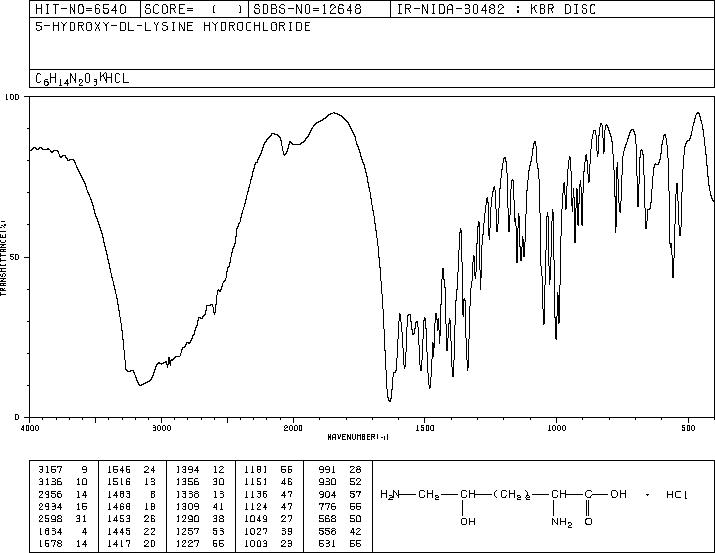Click peak table wavenumber 3136
Viewport: 715px width, 553px height.
(x=50, y=482)
